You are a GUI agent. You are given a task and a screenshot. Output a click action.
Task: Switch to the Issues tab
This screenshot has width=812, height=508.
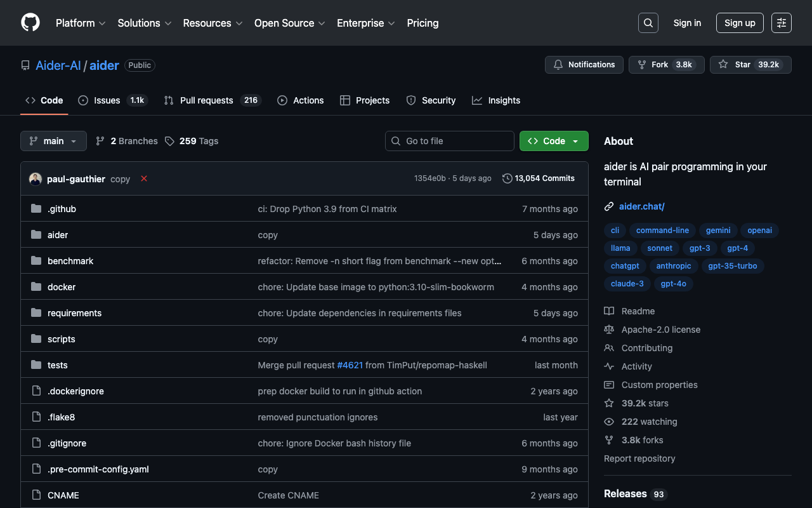(107, 100)
